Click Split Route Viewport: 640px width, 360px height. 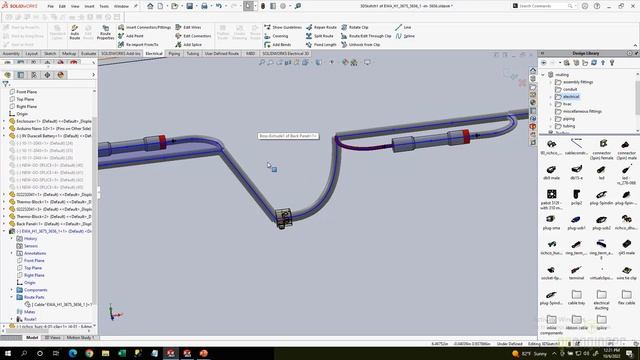tap(320, 36)
